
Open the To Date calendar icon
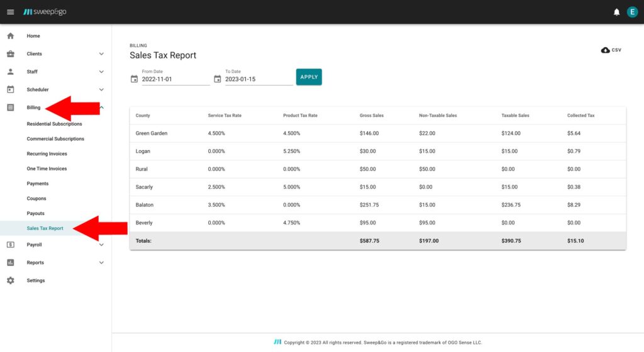coord(218,79)
